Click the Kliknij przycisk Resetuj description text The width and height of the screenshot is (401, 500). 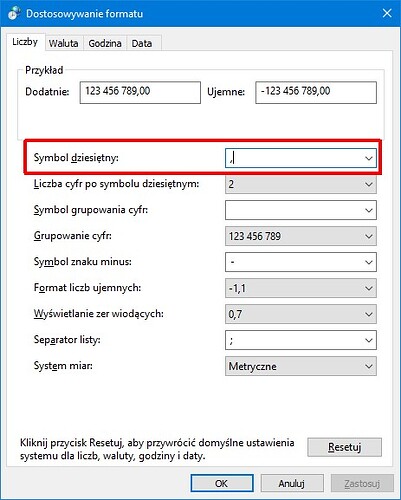157,449
